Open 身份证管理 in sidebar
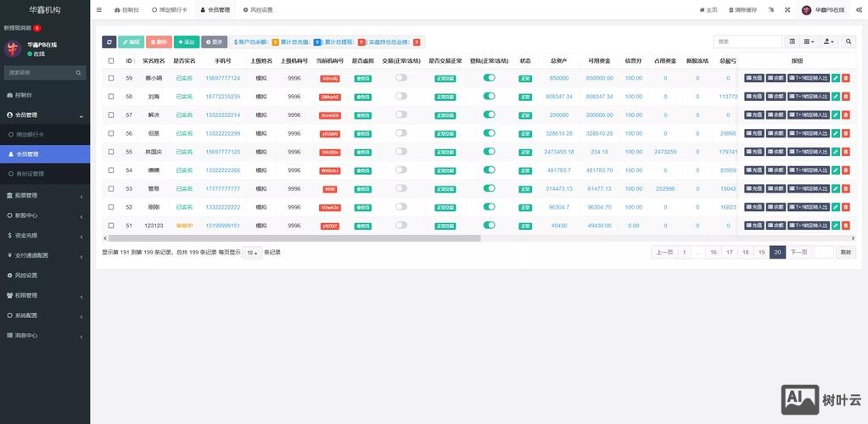 31,174
